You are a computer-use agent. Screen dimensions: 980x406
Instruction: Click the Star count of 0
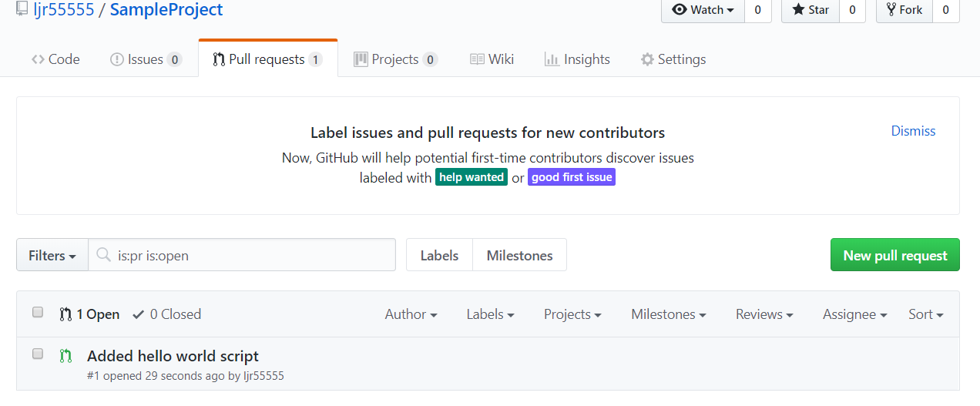coord(852,10)
